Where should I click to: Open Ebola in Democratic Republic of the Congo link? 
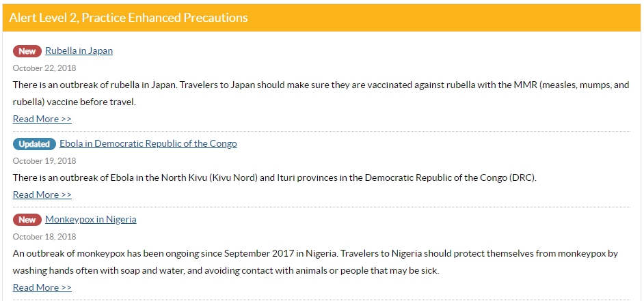click(x=148, y=143)
